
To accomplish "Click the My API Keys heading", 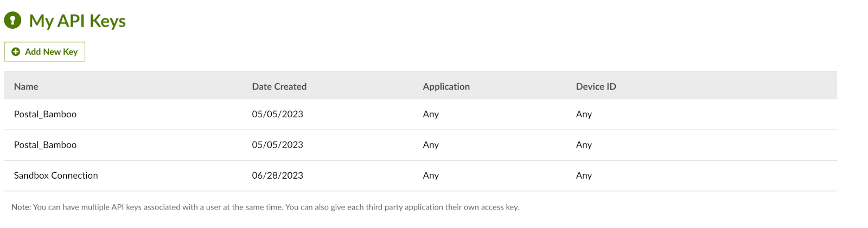I will tap(77, 21).
